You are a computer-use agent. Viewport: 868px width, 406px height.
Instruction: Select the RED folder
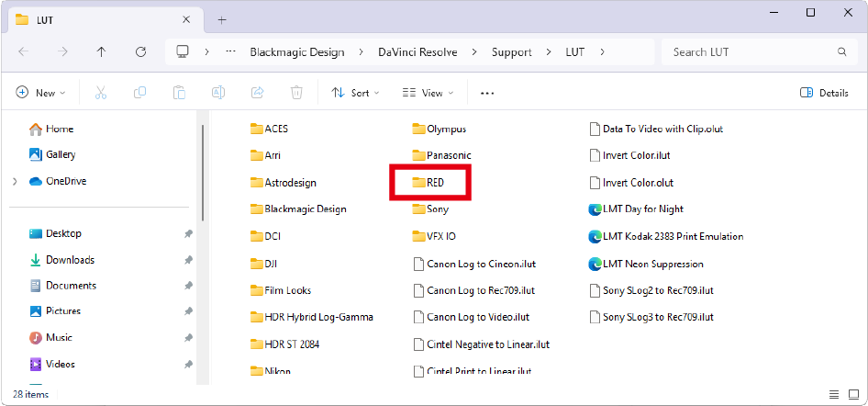435,183
